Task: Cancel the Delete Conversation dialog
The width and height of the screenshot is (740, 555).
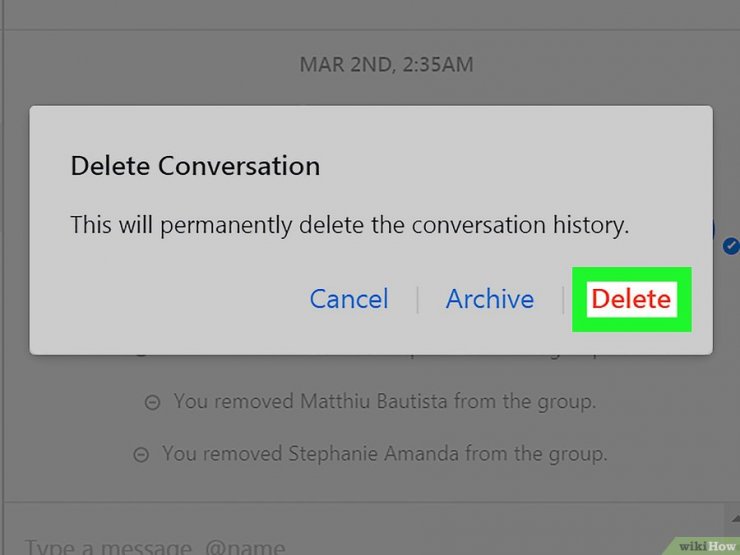Action: [349, 299]
